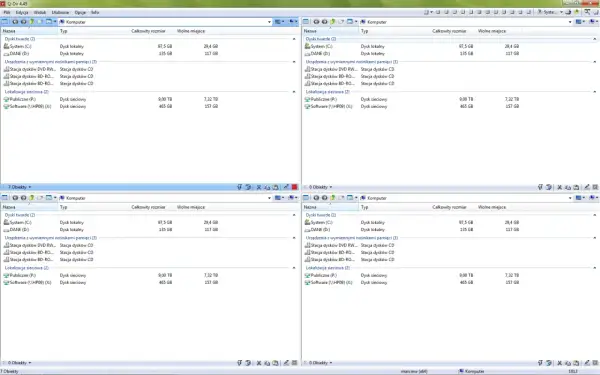Click Forward arrow in bottom-right pane toolbar
Screen dimensions: 600x375
click(x=324, y=198)
